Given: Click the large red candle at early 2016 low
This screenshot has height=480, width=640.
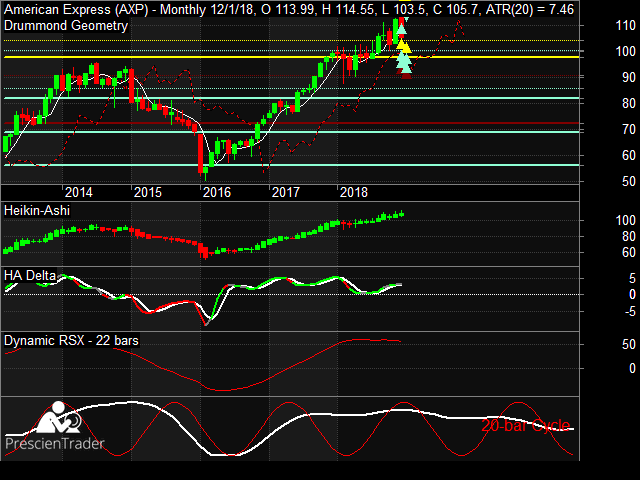Looking at the screenshot, I should coord(200,153).
